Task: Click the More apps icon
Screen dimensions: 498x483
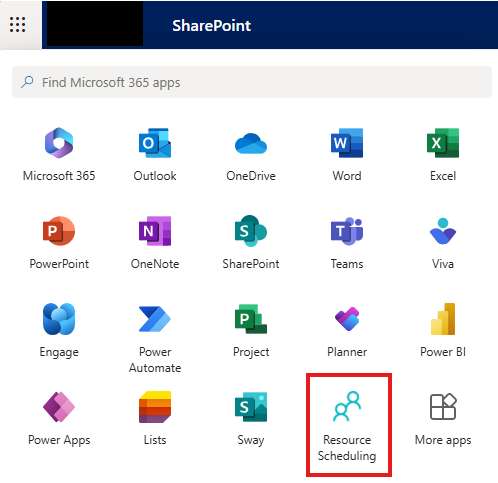Action: pos(443,407)
